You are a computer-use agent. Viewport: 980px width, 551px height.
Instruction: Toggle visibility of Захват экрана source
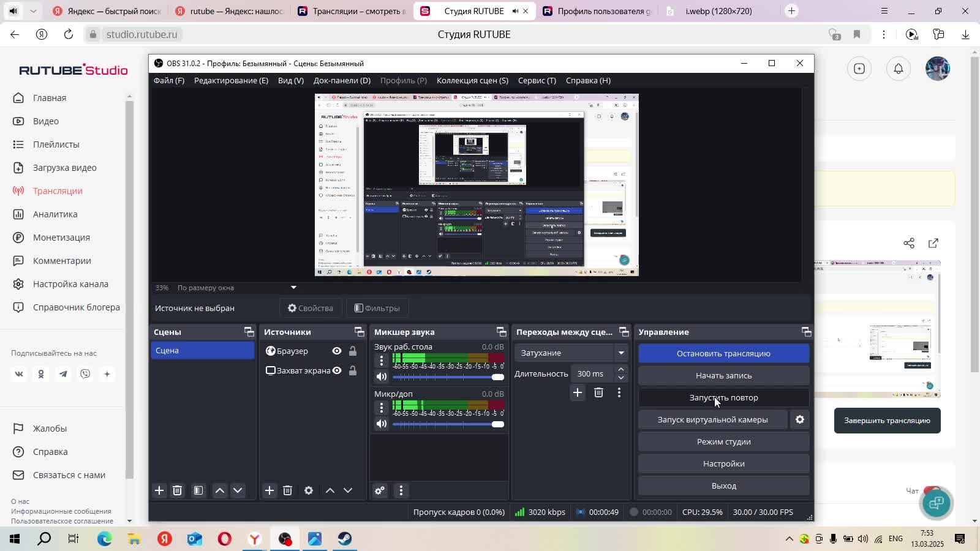tap(337, 370)
